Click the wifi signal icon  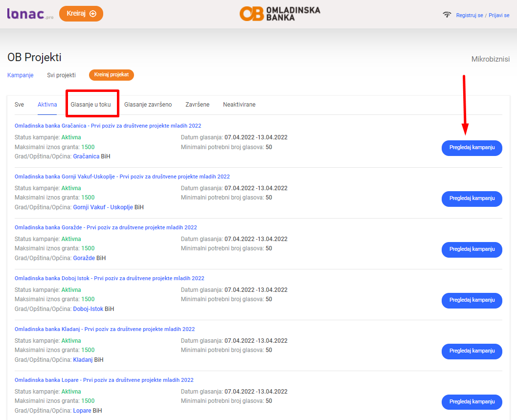(447, 15)
